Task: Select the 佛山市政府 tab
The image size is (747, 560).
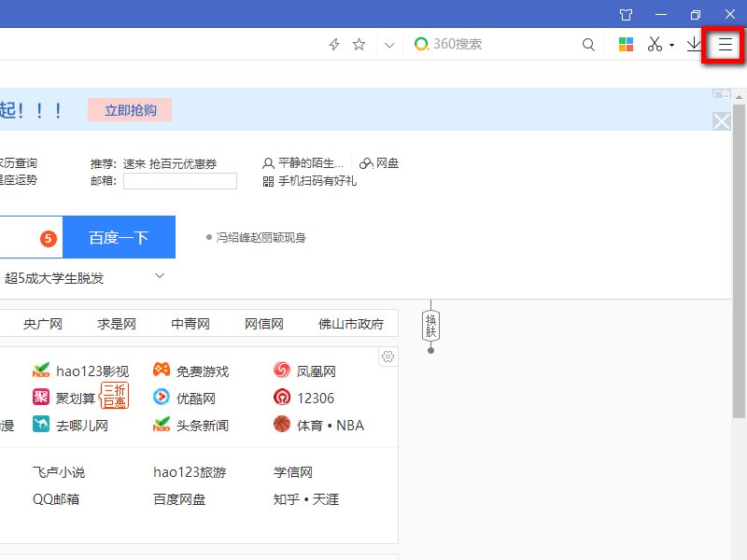Action: pos(353,323)
